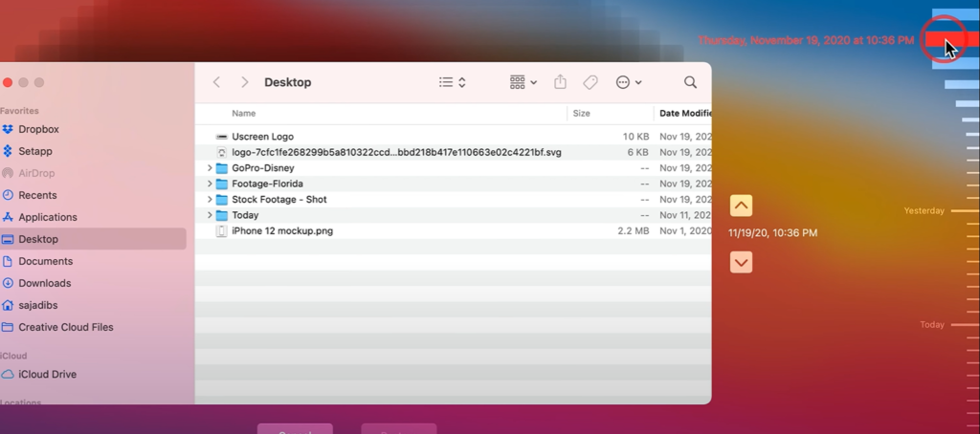
Task: Open Applications in the sidebar
Action: (48, 217)
